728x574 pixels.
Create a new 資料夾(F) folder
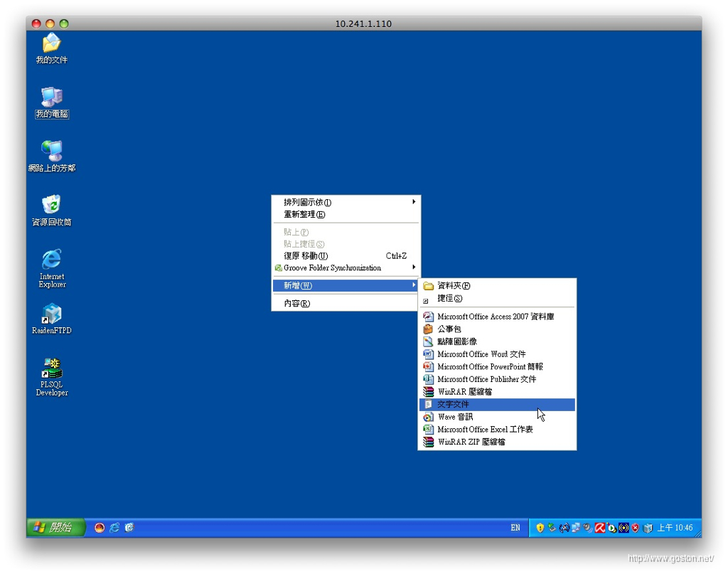click(497, 286)
